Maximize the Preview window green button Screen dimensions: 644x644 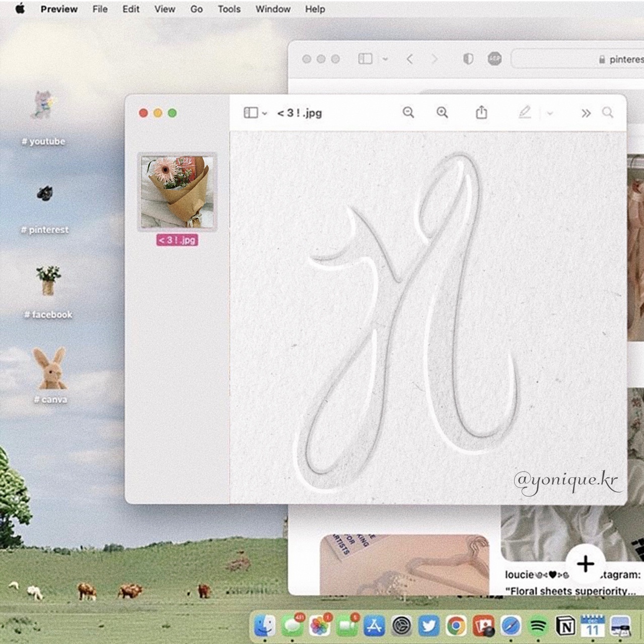tap(172, 113)
